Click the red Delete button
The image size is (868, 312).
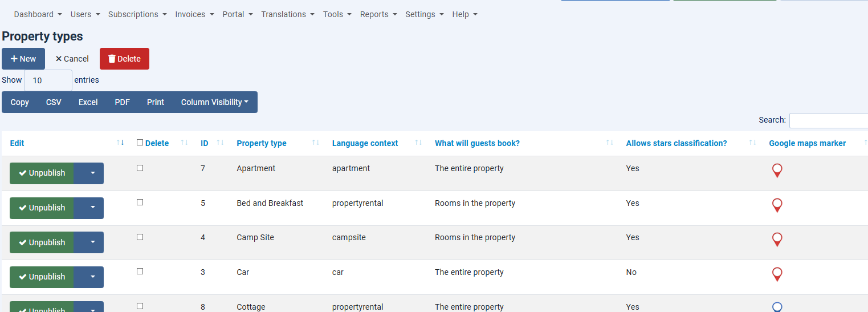tap(124, 59)
